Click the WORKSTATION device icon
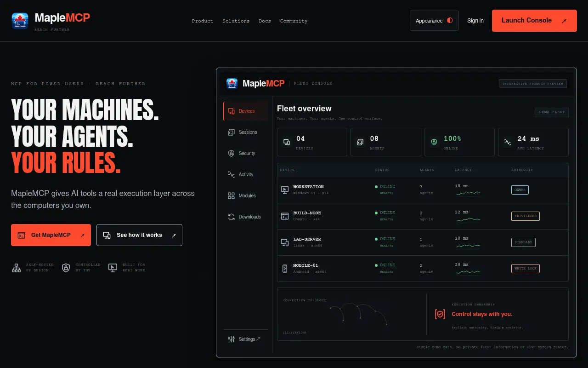Screen dimensions: 588x368 point(285,190)
